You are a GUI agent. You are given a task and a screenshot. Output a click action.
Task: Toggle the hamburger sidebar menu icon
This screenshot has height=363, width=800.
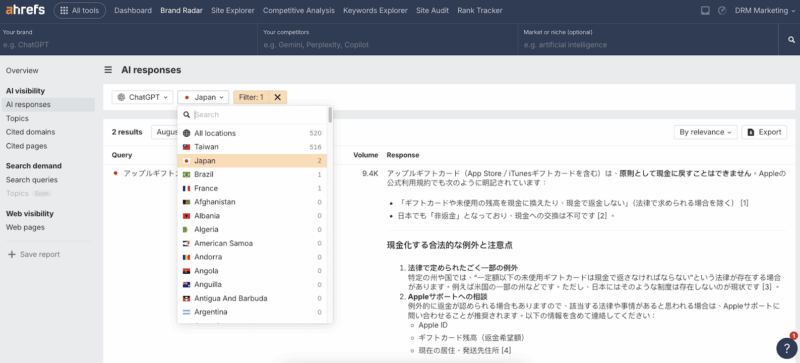[108, 70]
